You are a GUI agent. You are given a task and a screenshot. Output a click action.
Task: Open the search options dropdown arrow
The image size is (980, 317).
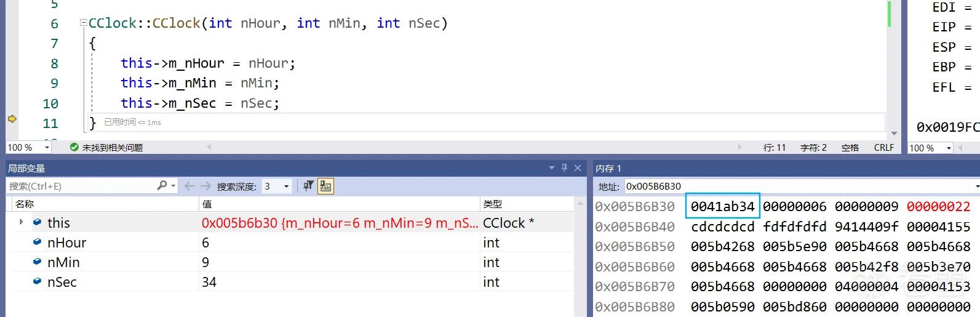pos(173,186)
